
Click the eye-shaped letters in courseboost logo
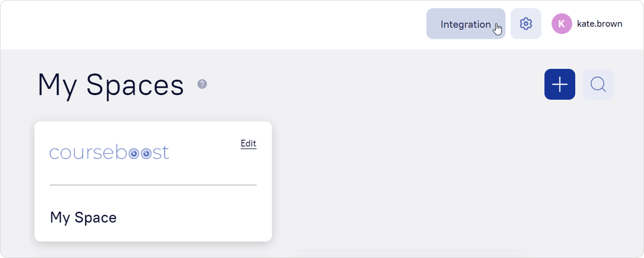coord(140,154)
